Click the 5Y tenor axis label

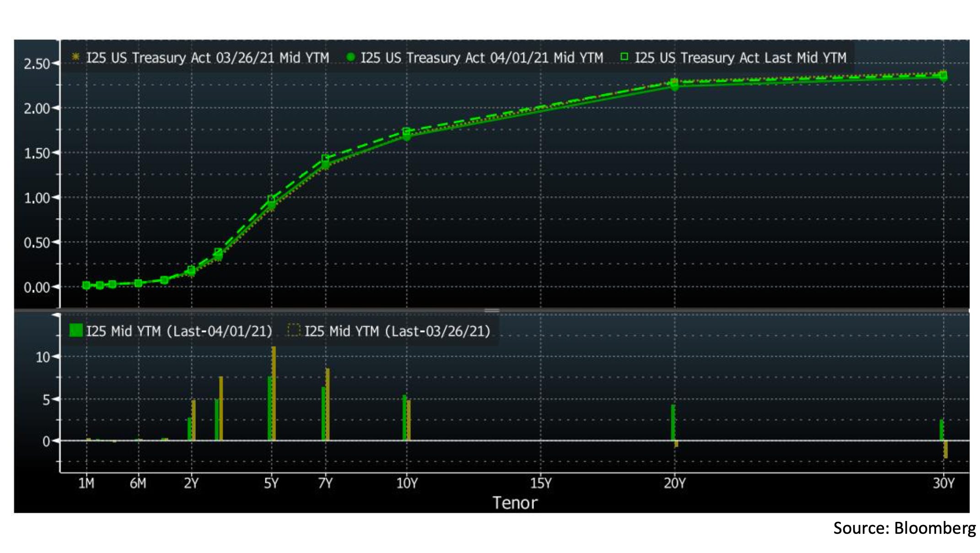tap(271, 483)
